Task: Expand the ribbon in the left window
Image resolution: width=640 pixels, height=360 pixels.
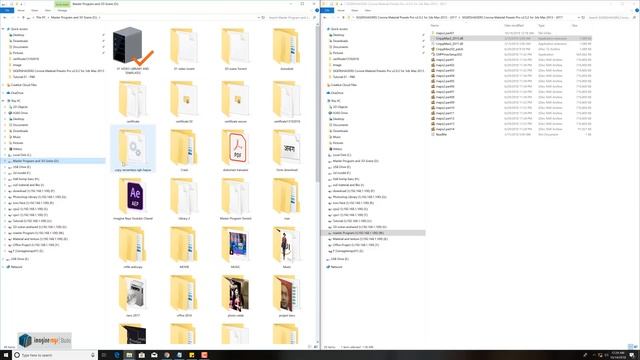Action: coord(313,10)
